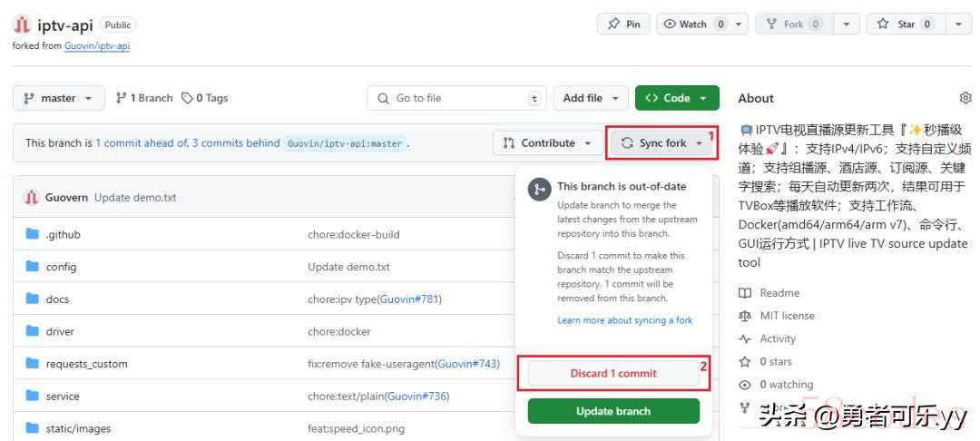Focus the Go to file search field
Screen dimensions: 980x441
(456, 98)
